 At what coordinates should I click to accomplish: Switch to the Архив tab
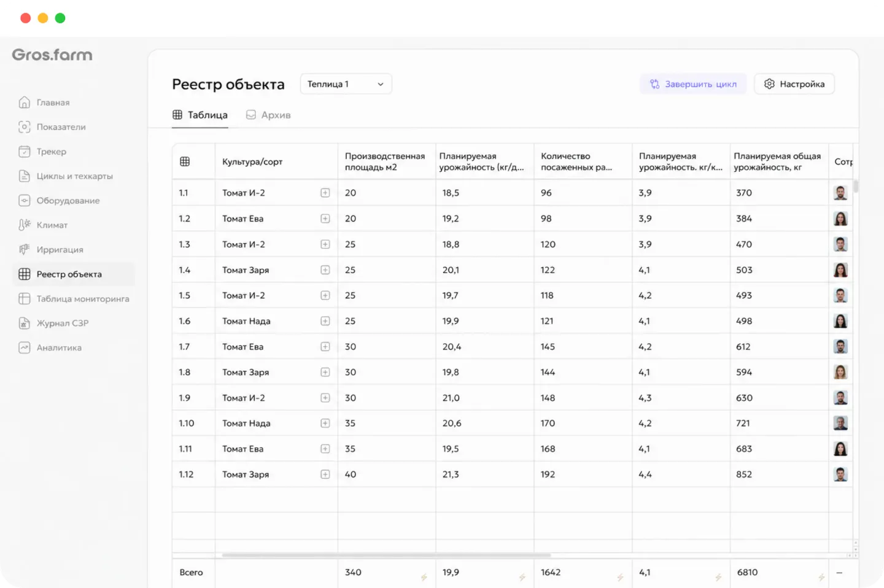pos(268,115)
